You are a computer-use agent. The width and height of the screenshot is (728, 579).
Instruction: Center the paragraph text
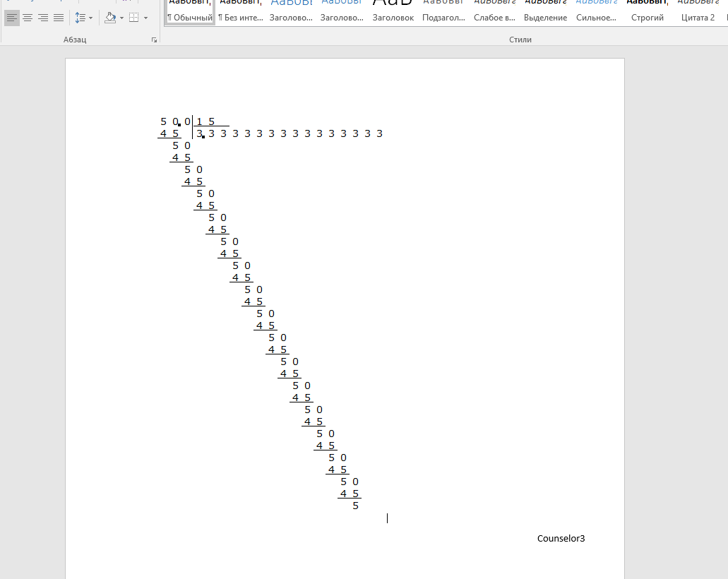(x=28, y=18)
